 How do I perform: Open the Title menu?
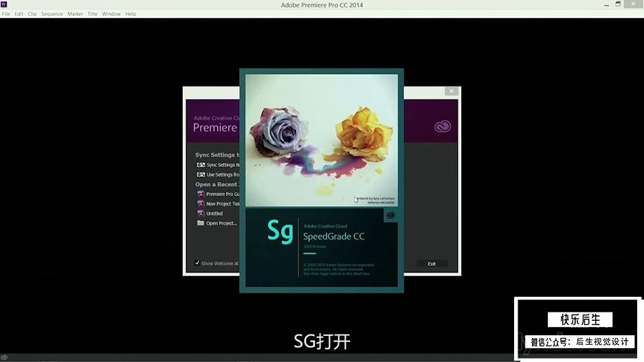coord(92,14)
